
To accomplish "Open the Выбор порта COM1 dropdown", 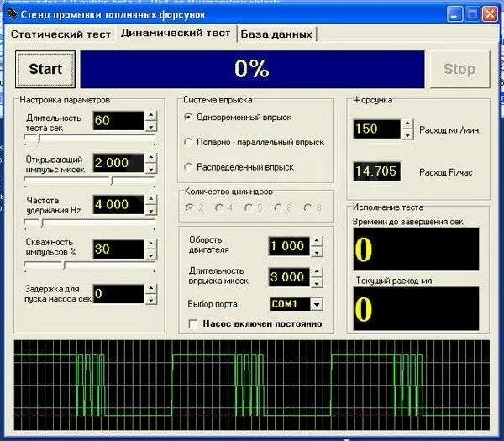I will click(317, 304).
